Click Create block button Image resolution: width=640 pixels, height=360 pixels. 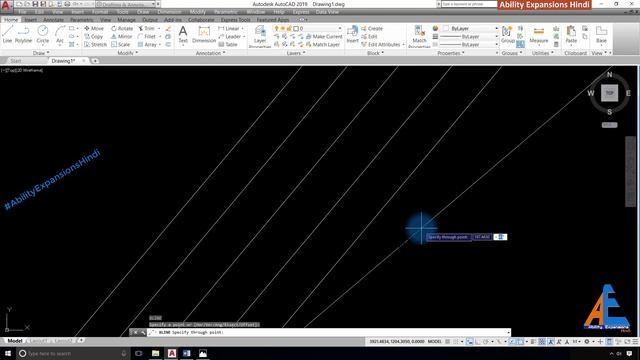[x=372, y=29]
